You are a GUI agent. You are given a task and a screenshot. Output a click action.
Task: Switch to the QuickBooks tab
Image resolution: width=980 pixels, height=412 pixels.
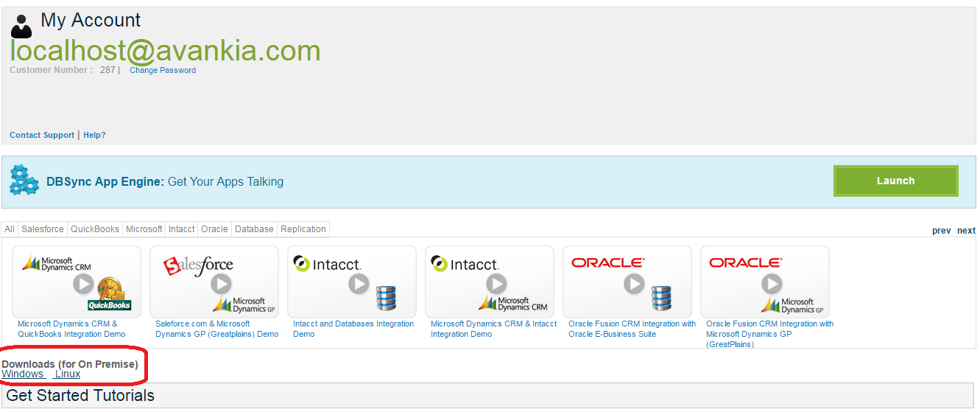[x=95, y=229]
